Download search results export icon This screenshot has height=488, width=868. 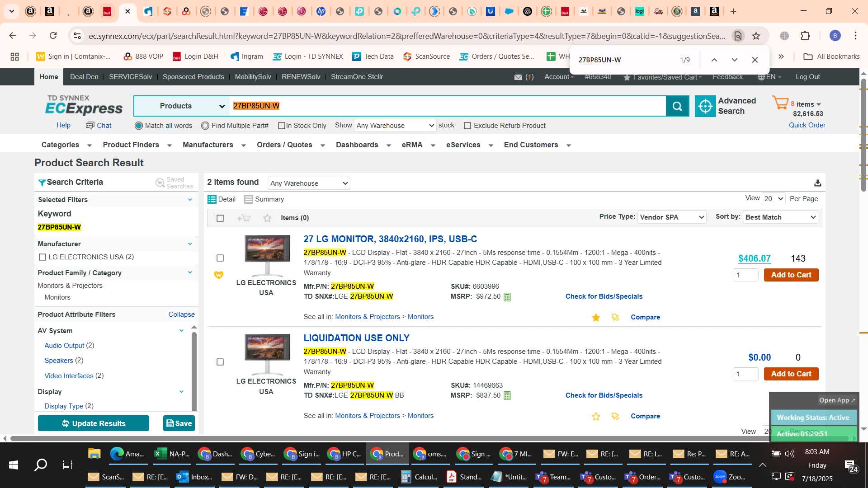[817, 183]
